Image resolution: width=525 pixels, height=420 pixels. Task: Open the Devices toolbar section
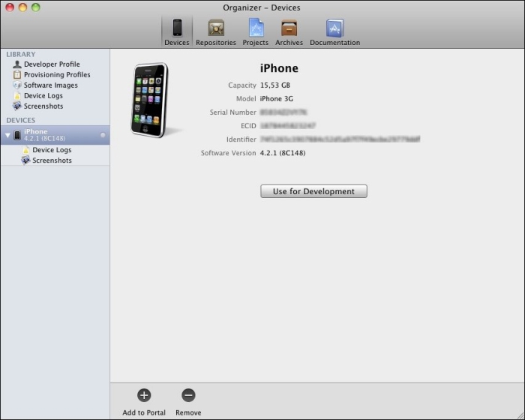[177, 31]
